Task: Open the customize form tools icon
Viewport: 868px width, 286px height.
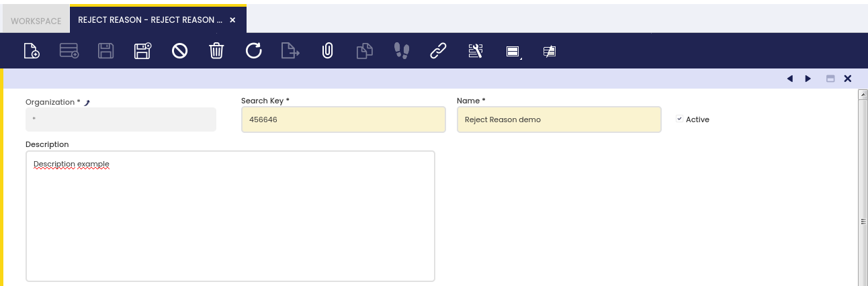Action: tap(475, 51)
